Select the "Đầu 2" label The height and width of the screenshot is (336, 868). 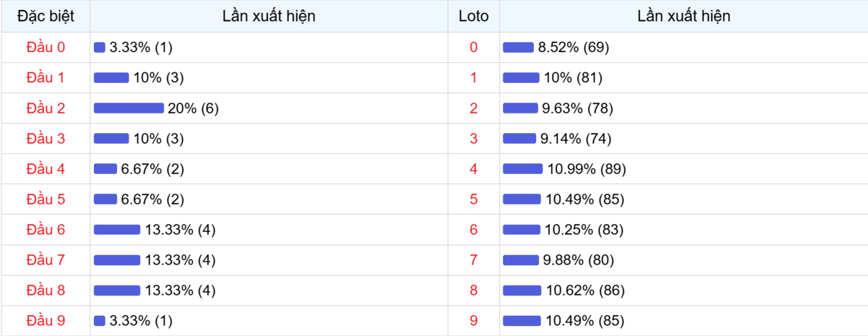46,108
